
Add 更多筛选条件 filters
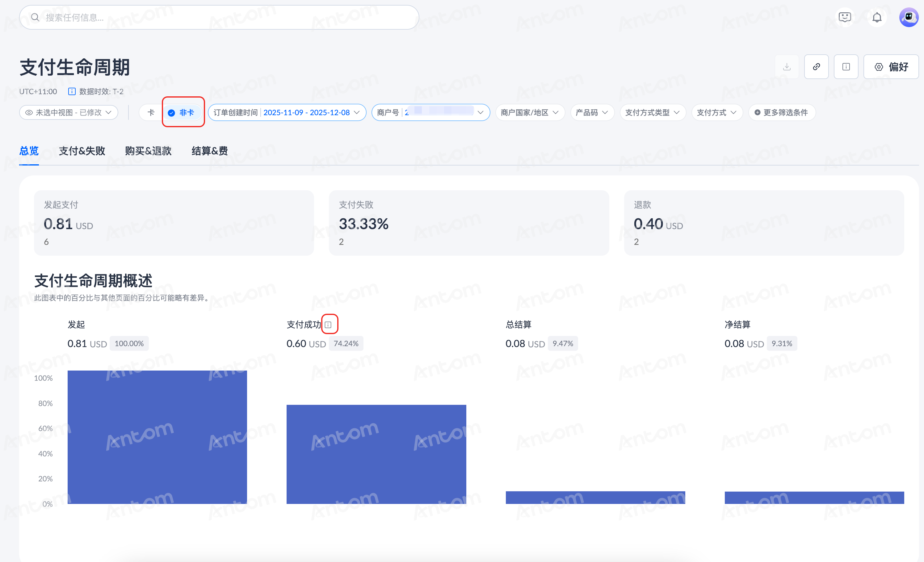pyautogui.click(x=782, y=112)
